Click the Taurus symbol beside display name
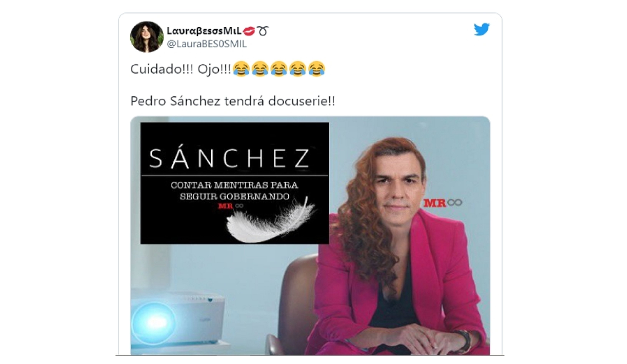This screenshot has height=364, width=627. coord(263,31)
